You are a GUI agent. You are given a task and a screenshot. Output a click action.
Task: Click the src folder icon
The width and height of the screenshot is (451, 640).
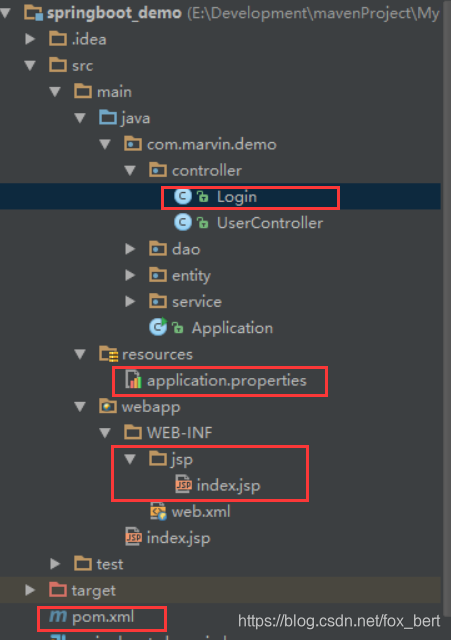[x=58, y=65]
